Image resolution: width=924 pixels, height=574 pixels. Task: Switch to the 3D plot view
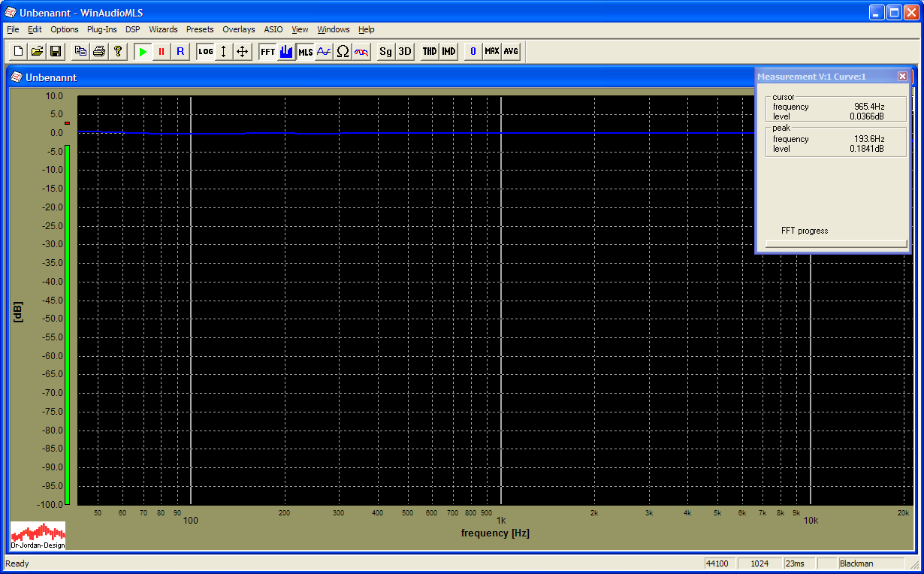pyautogui.click(x=404, y=52)
